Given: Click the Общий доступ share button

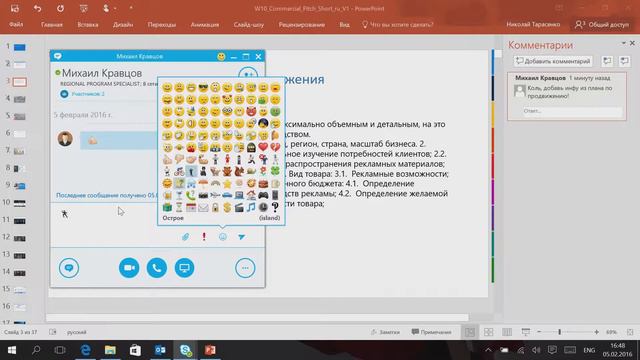Looking at the screenshot, I should [x=602, y=24].
